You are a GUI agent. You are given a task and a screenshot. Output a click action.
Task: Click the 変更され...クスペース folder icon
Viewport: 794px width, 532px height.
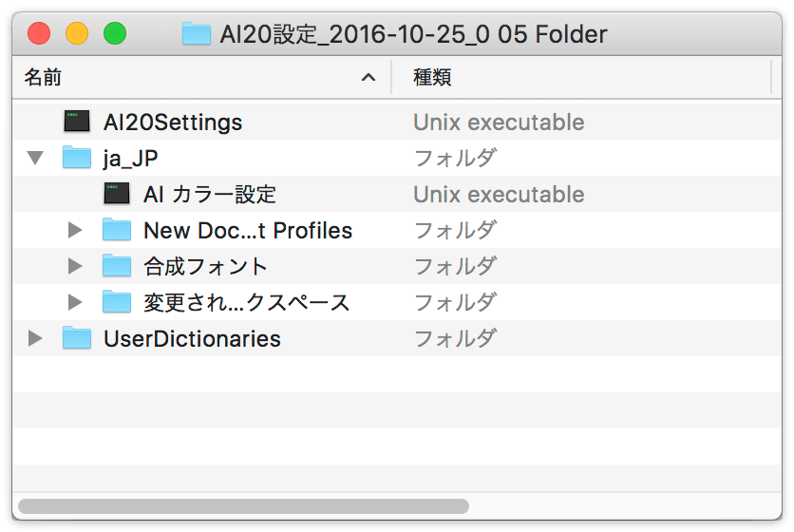(x=117, y=302)
